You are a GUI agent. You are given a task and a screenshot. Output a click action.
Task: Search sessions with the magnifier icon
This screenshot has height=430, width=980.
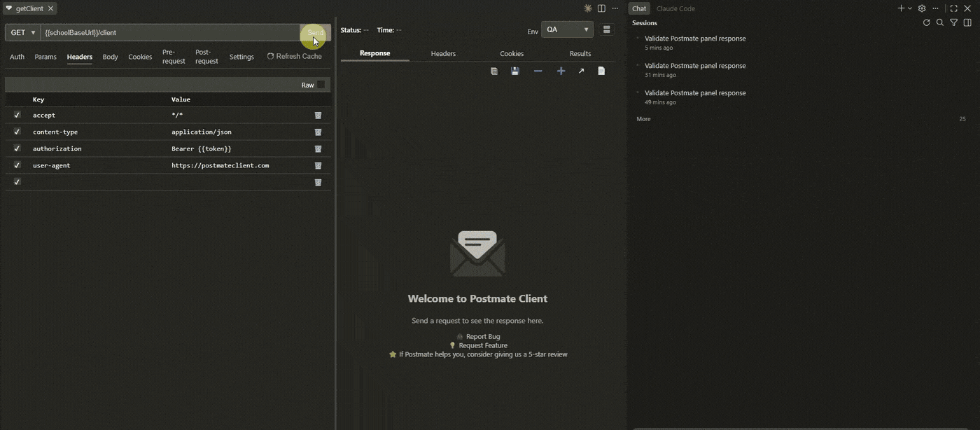tap(940, 22)
